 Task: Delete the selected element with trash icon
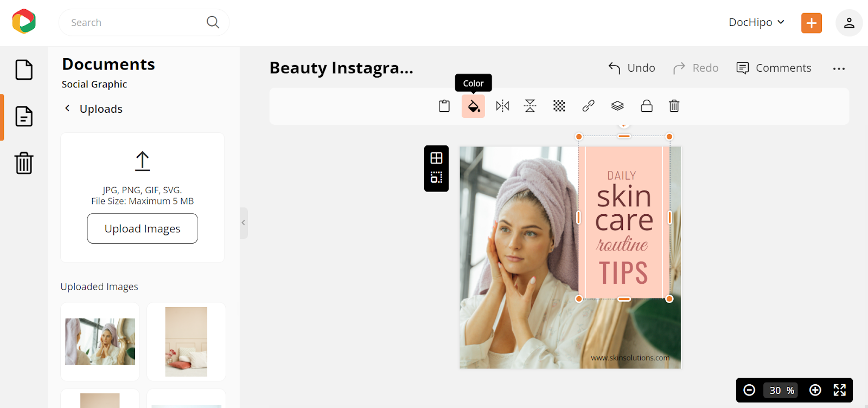pos(674,106)
